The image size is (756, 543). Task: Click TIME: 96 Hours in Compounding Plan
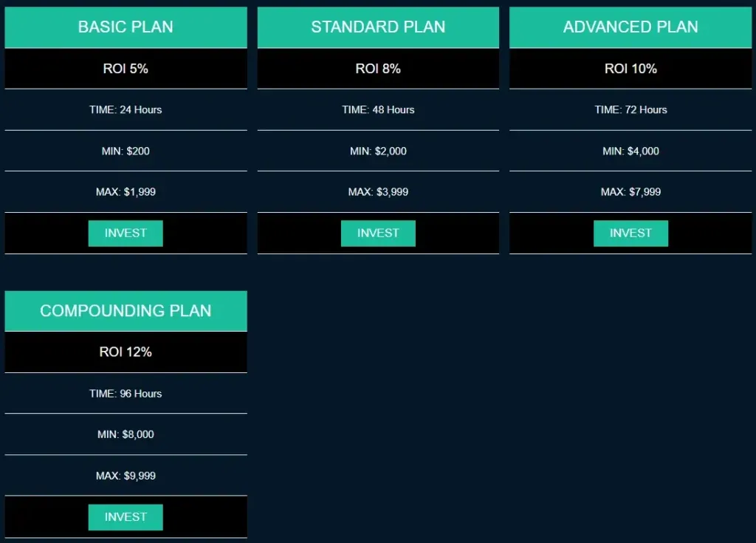126,394
